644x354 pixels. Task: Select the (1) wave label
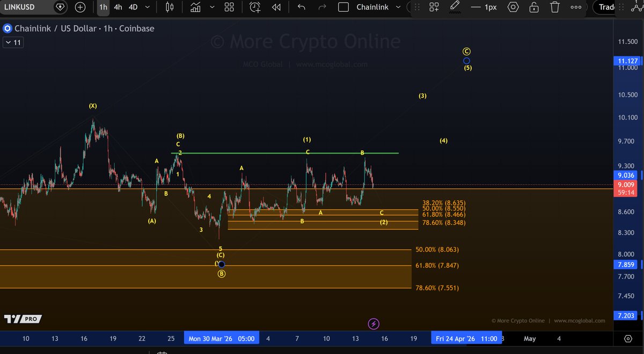pyautogui.click(x=307, y=139)
